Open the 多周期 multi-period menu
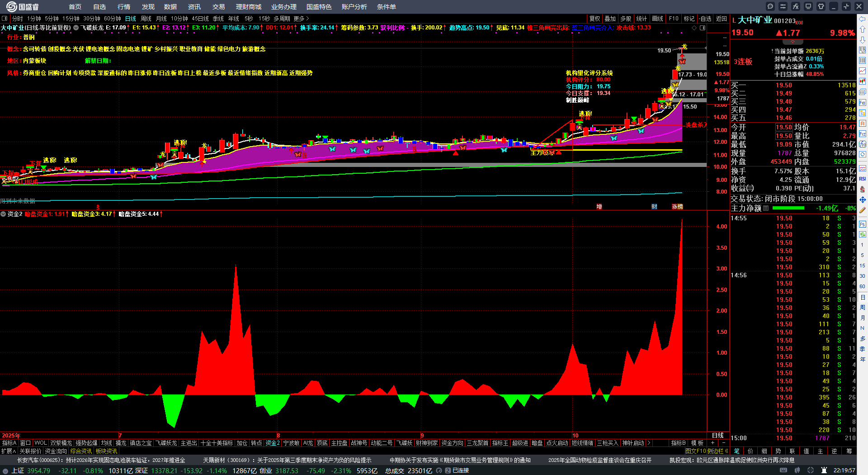This screenshot has width=868, height=475. 282,19
